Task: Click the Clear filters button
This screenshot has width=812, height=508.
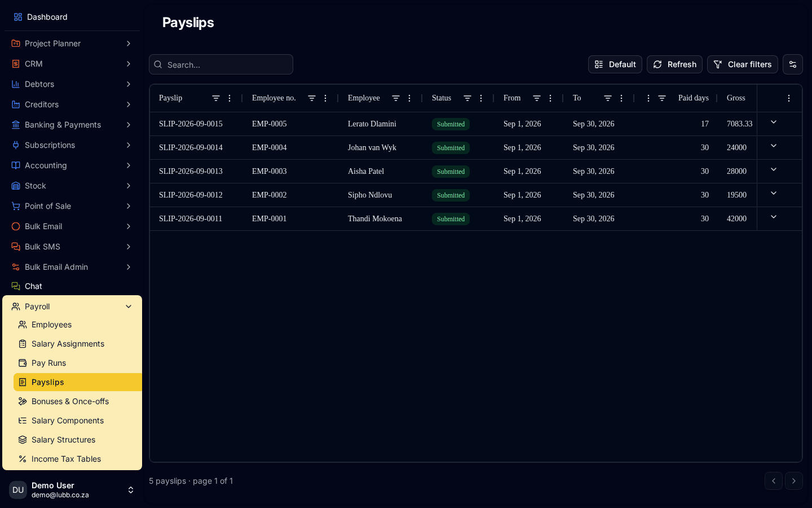Action: 743,64
